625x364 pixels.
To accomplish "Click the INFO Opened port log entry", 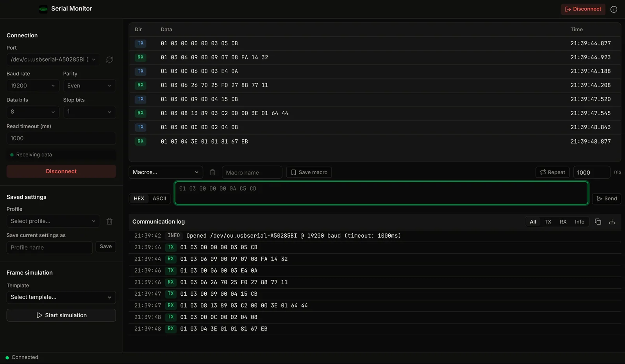I will (375, 236).
